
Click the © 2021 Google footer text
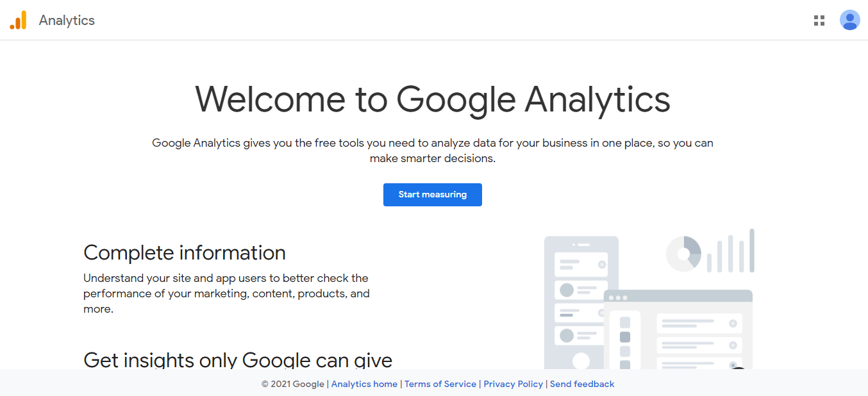[292, 384]
